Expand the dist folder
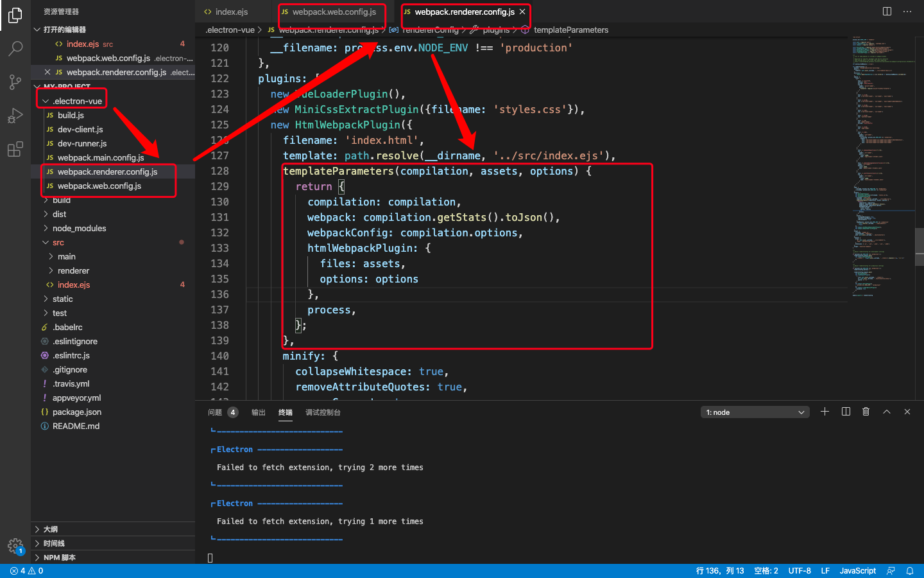The width and height of the screenshot is (924, 578). (x=113, y=214)
